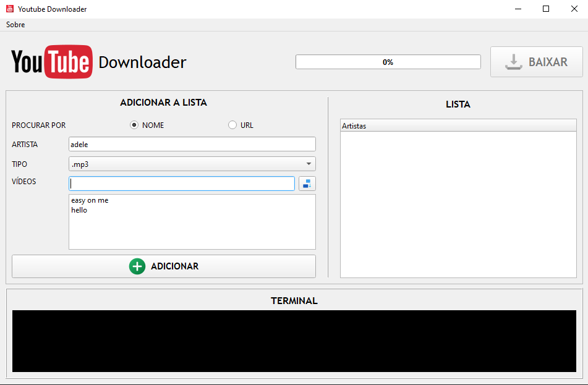Click the TERMINAL heading
The image size is (588, 385).
(x=294, y=301)
